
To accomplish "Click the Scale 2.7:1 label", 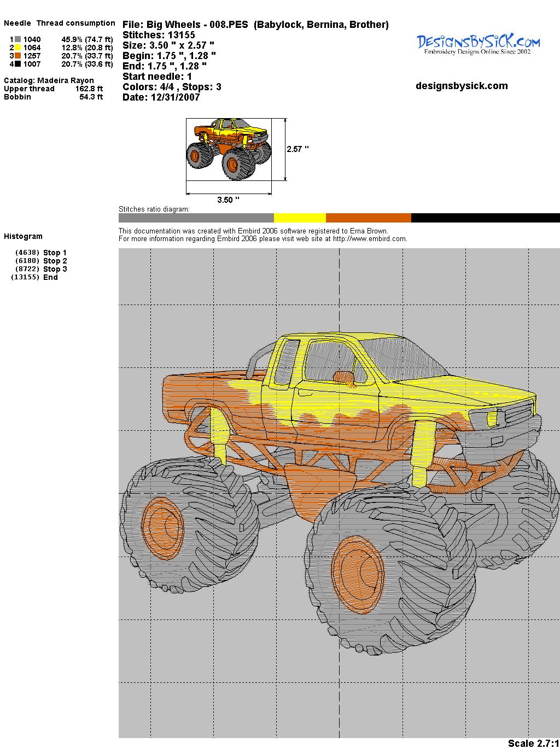I will pyautogui.click(x=533, y=743).
